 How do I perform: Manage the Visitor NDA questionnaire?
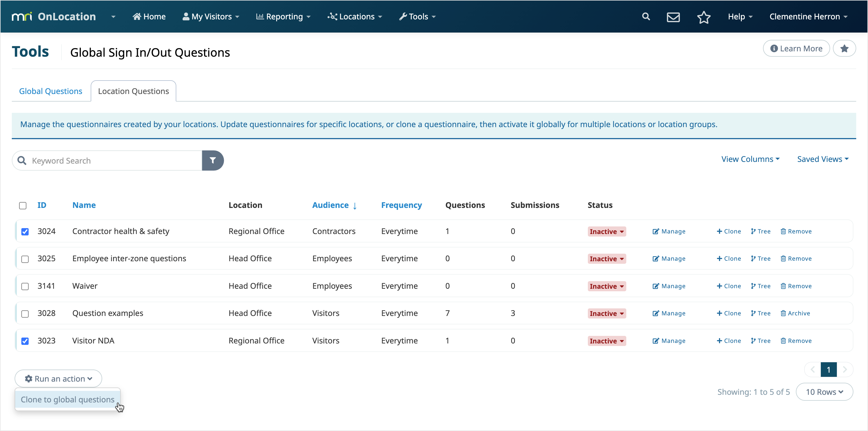[x=669, y=341]
